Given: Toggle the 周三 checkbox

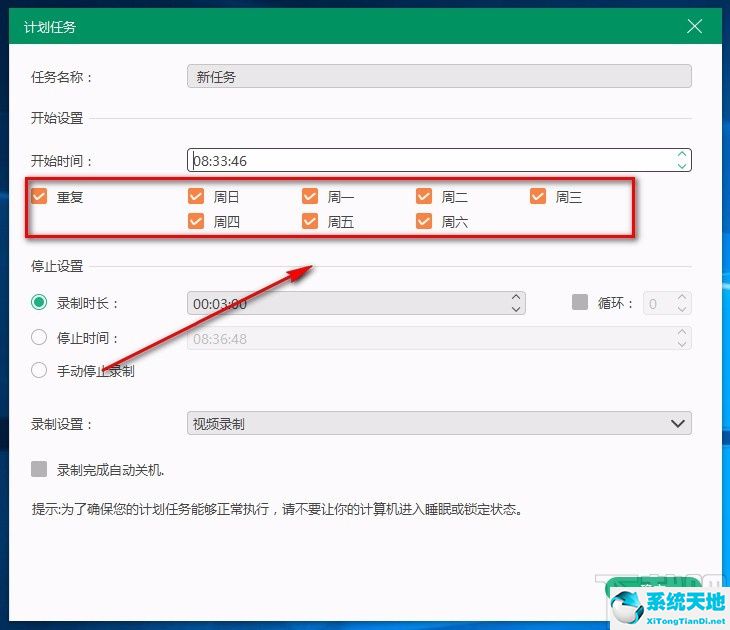Looking at the screenshot, I should coord(538,196).
